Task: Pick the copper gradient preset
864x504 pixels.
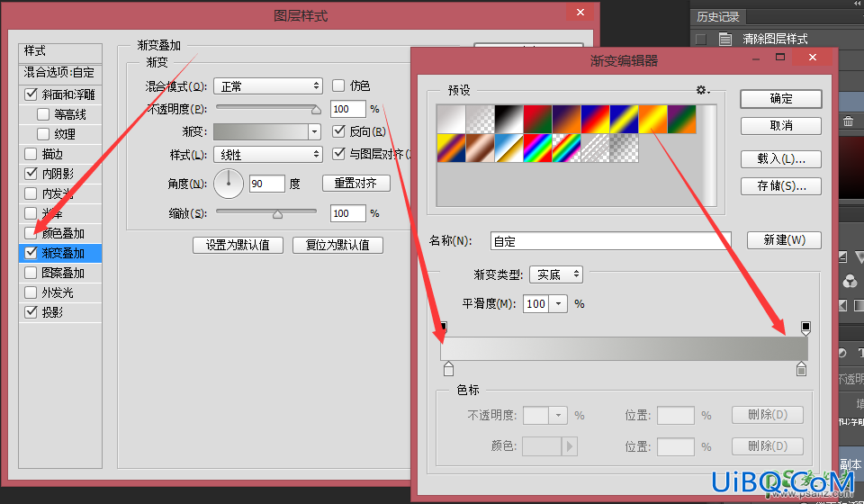Action: tap(480, 148)
